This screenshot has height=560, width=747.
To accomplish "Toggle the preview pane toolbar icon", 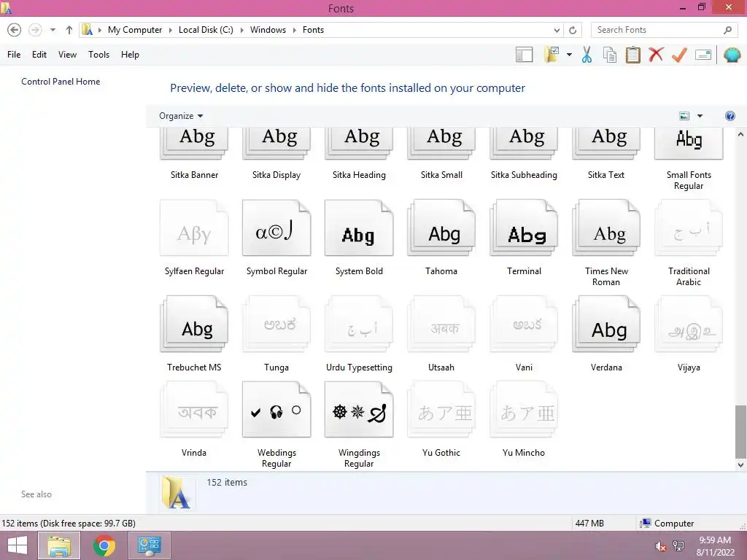I will [x=524, y=55].
